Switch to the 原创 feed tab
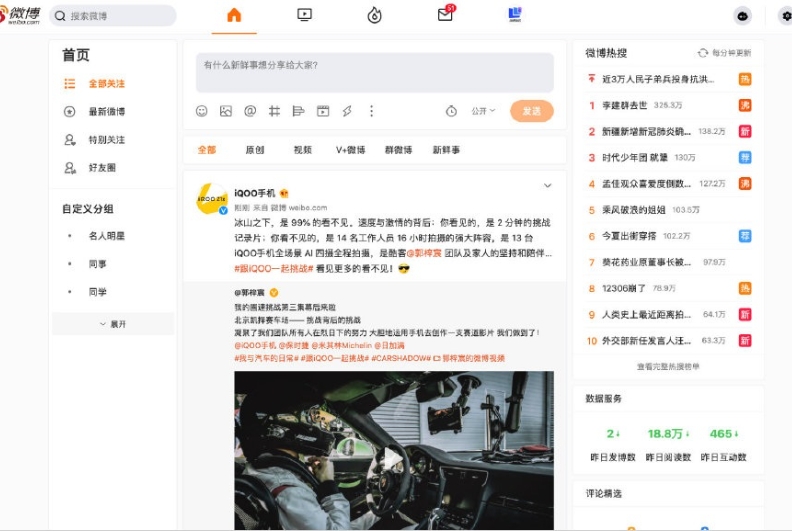Viewport: 792px width, 531px height. tap(255, 150)
